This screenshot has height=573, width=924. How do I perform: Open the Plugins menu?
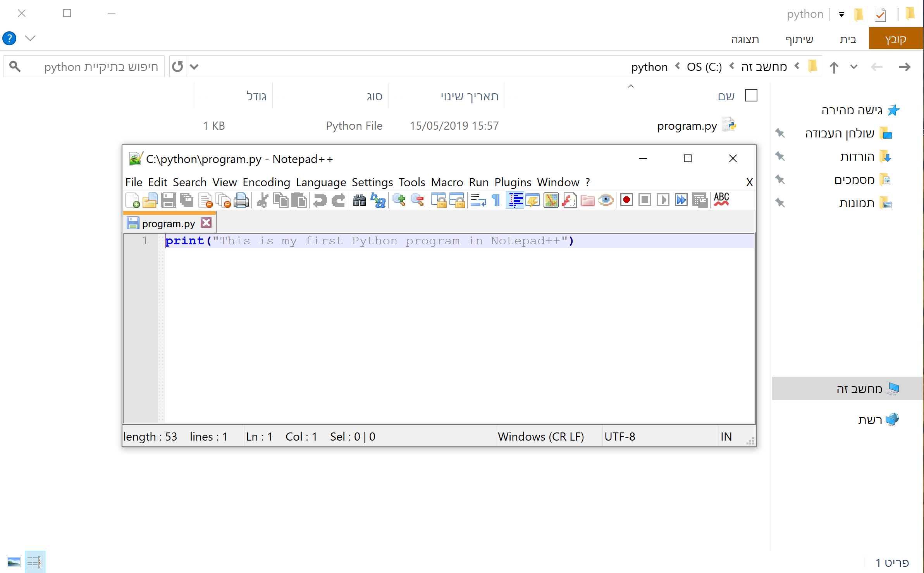point(513,182)
